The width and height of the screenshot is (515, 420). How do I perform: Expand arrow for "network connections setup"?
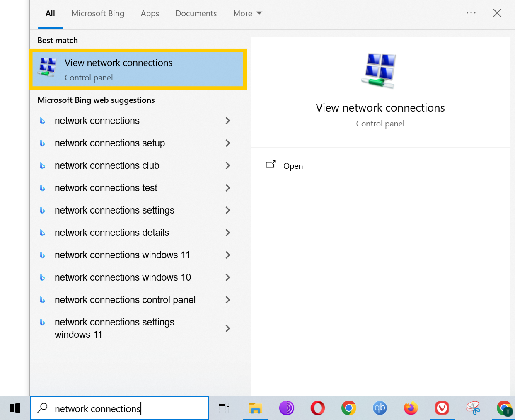(x=227, y=143)
